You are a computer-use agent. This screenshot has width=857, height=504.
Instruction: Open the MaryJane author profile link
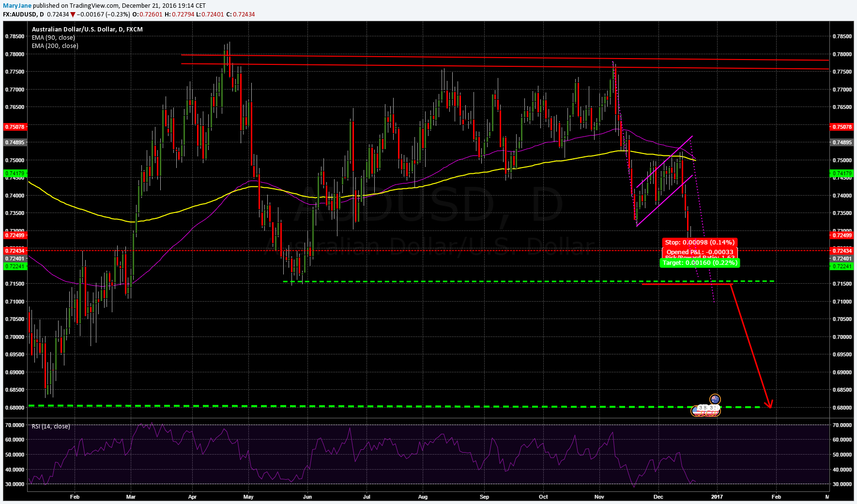coord(17,6)
